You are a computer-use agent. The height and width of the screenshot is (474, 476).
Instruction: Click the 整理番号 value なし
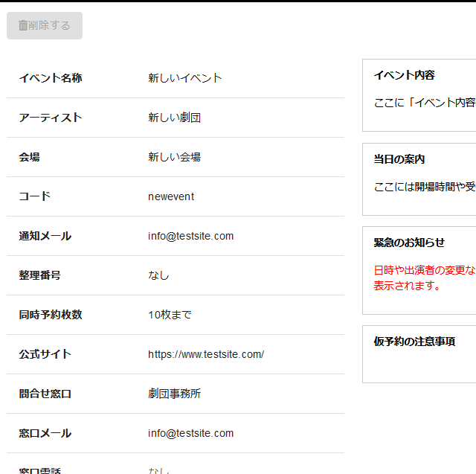coord(158,275)
